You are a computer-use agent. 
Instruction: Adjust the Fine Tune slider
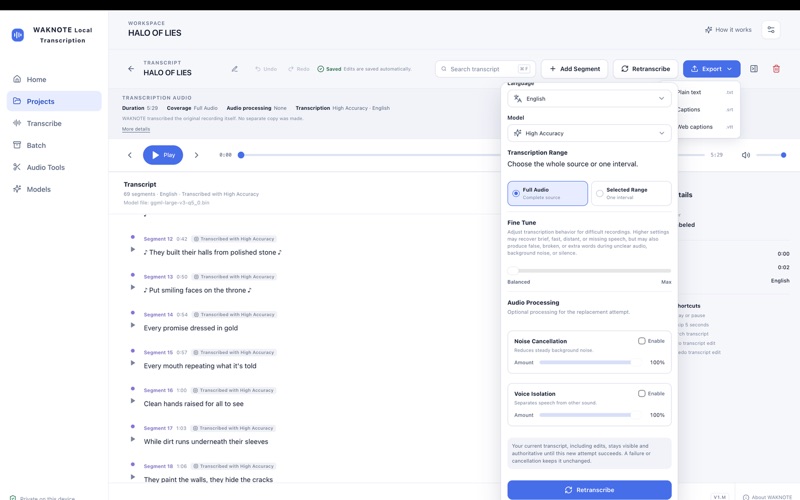(589, 270)
